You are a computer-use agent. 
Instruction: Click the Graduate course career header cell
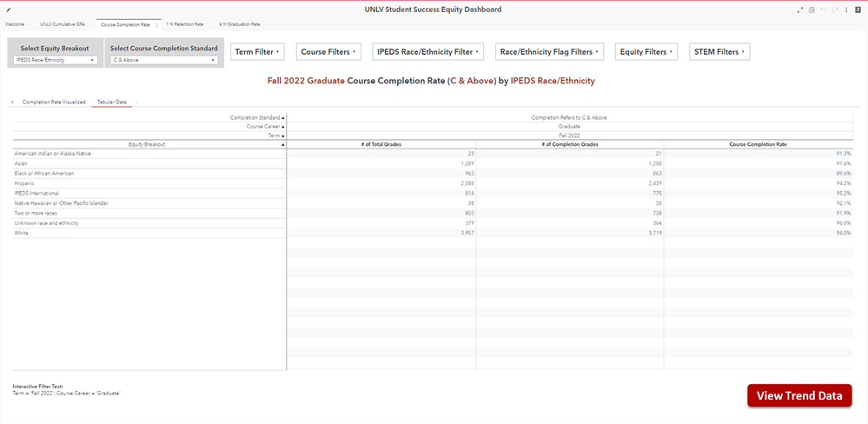point(570,127)
